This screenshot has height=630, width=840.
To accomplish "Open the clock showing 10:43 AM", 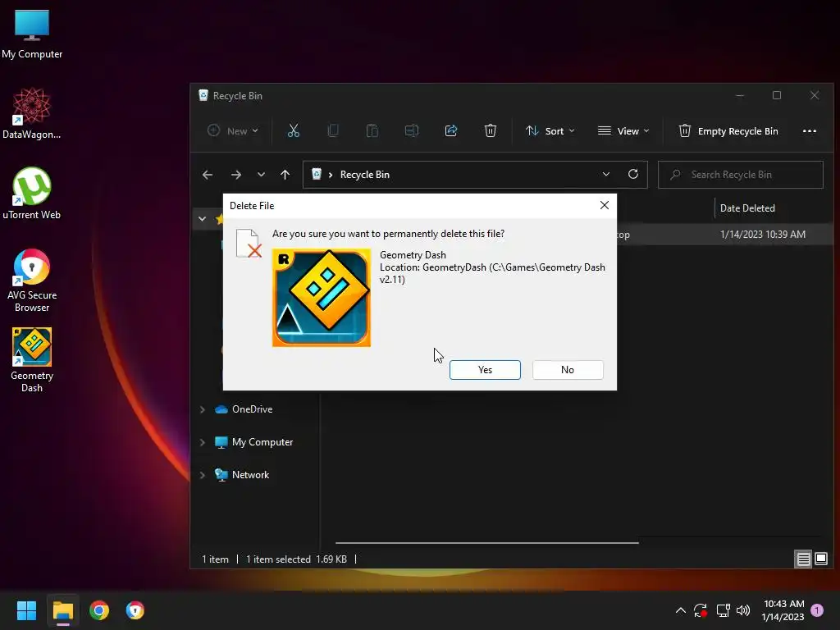I will coord(783,610).
